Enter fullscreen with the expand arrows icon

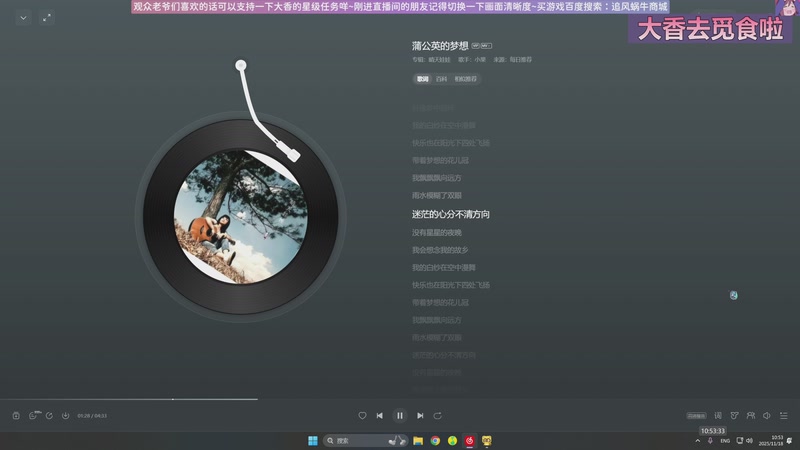coord(46,18)
